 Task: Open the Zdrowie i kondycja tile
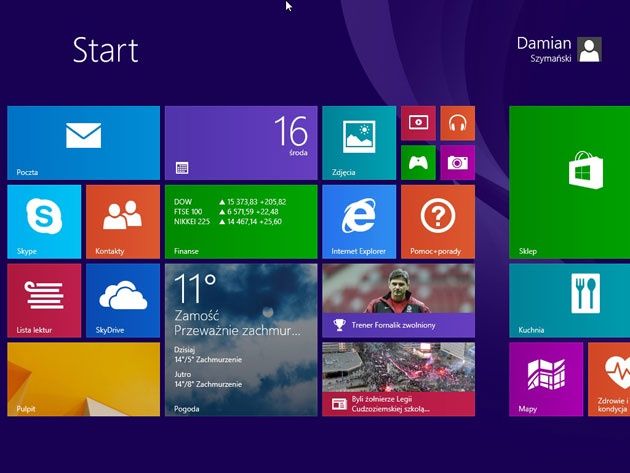pyautogui.click(x=609, y=379)
